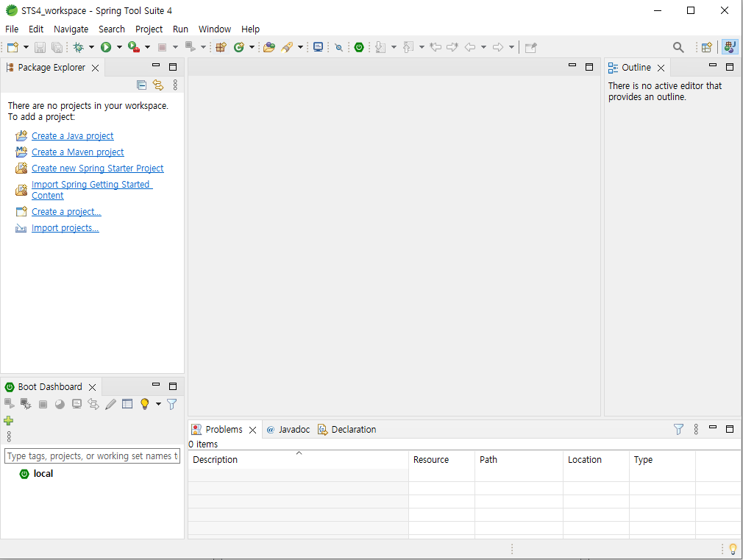Click Collapse All in Package Explorer
This screenshot has width=743, height=560.
141,85
